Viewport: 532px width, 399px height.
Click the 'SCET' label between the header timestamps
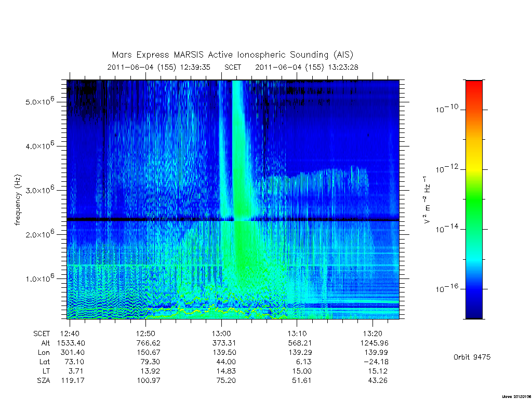[x=233, y=67]
